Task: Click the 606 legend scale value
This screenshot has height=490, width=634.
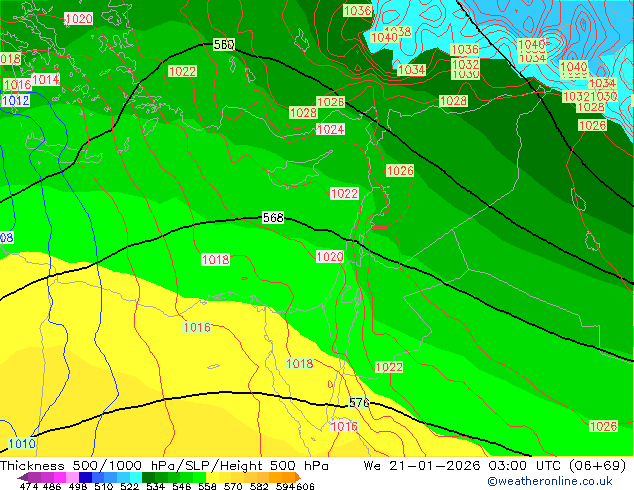Action: click(x=305, y=486)
